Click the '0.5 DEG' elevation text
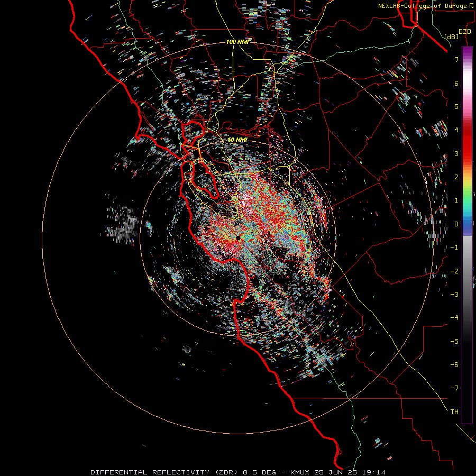476x476 pixels. tap(259, 472)
